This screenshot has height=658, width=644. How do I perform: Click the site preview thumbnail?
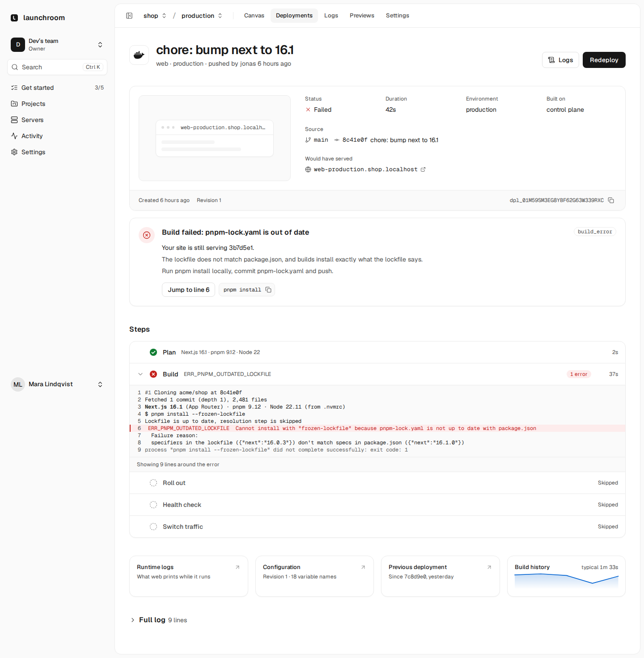coord(215,138)
